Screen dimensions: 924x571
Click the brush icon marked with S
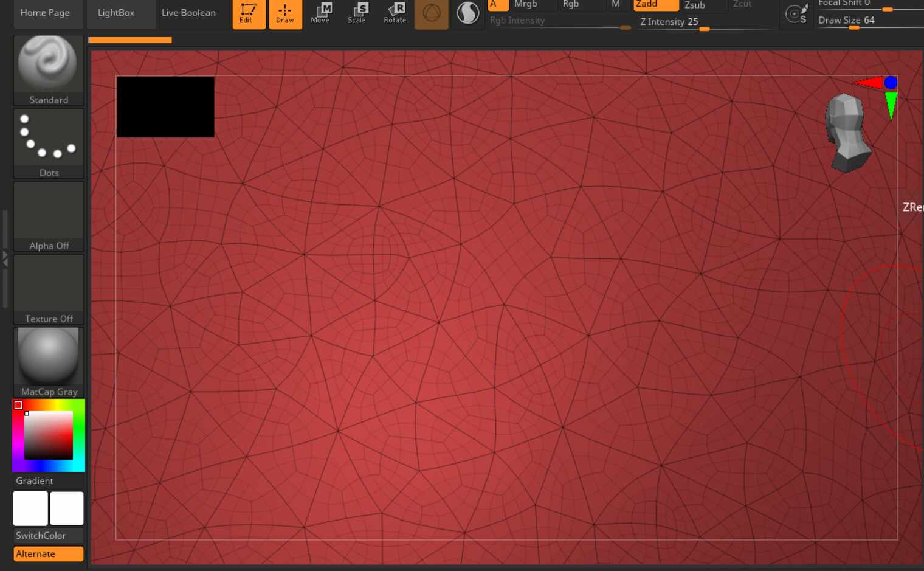click(x=796, y=13)
